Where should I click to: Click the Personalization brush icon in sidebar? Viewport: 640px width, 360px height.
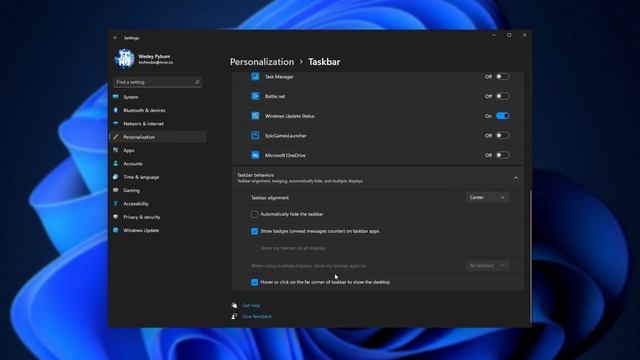click(116, 137)
